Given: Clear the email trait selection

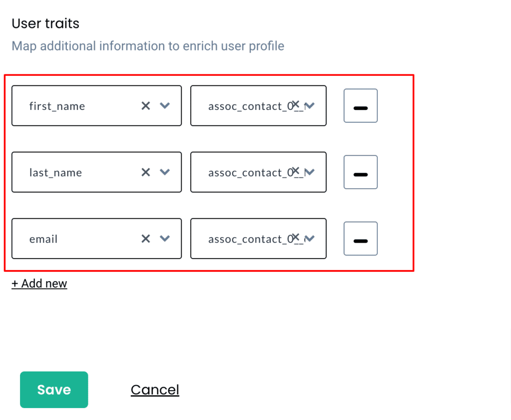Looking at the screenshot, I should click(146, 239).
